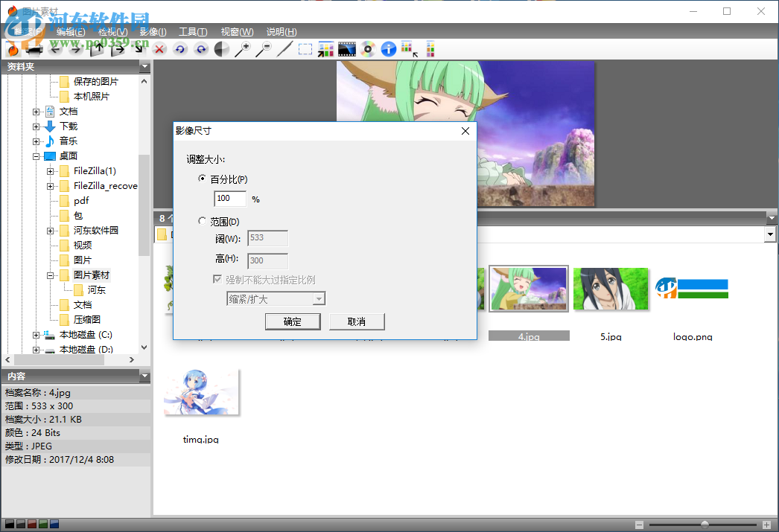
Task: Click the zoom in magnifier icon
Action: pos(243,49)
